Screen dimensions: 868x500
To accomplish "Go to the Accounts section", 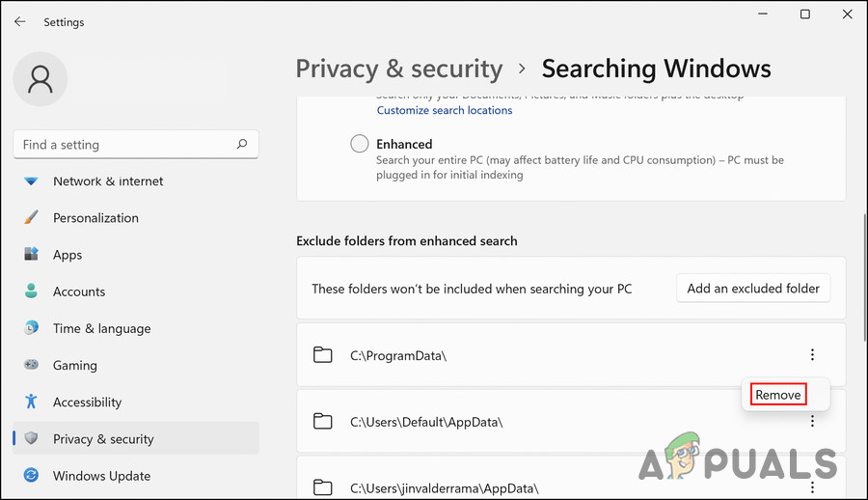I will [x=79, y=292].
